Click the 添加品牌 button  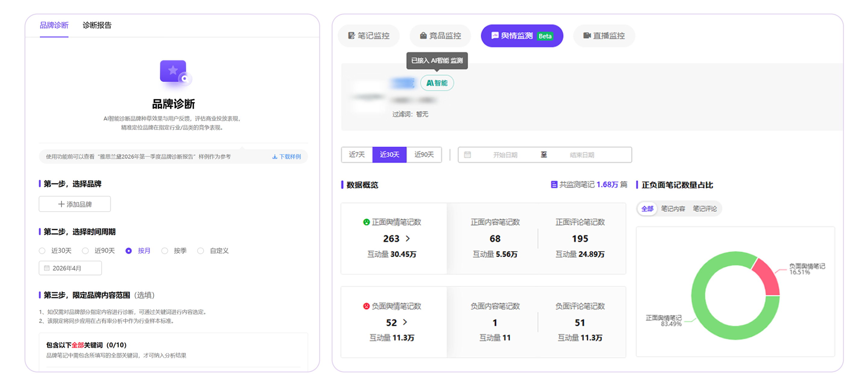(74, 204)
